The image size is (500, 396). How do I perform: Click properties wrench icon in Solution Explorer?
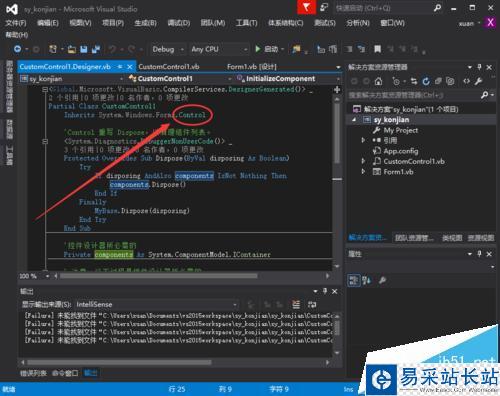click(479, 81)
